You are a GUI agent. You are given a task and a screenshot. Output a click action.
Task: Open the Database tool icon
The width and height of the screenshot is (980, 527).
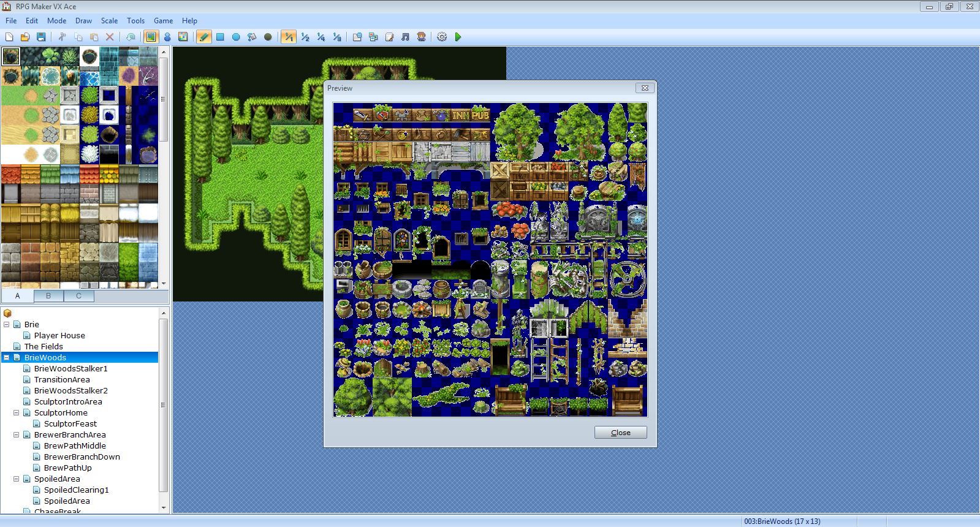(357, 37)
